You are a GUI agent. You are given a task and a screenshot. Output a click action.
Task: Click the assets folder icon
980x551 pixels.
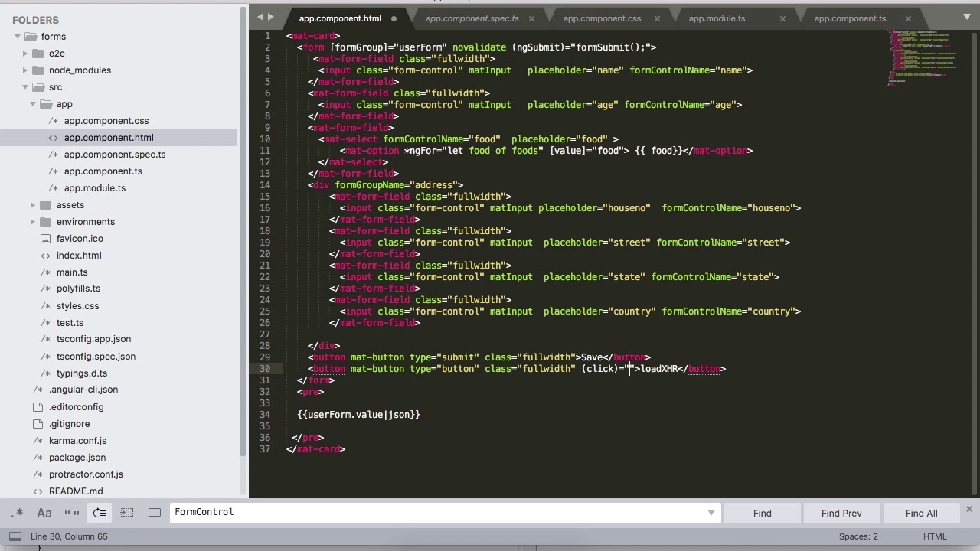pos(46,205)
